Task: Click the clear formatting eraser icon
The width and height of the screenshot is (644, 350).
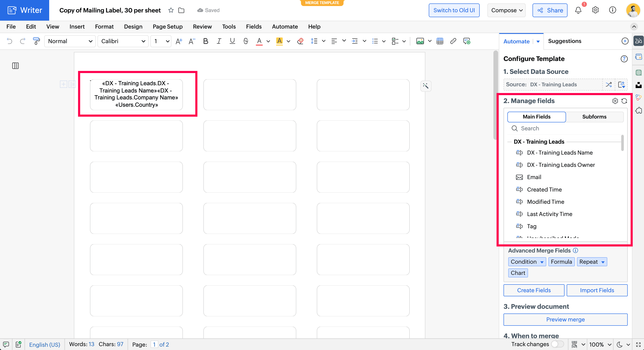Action: pos(300,41)
